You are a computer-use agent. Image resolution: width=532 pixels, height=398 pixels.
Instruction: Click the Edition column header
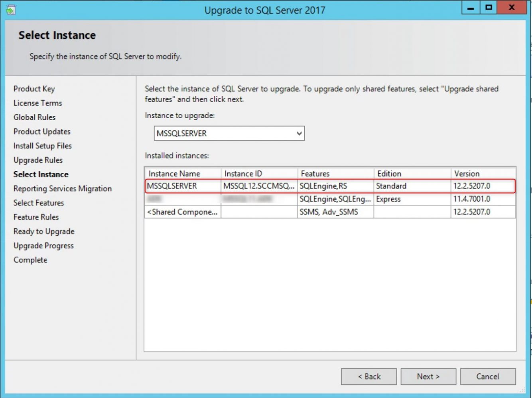(389, 173)
